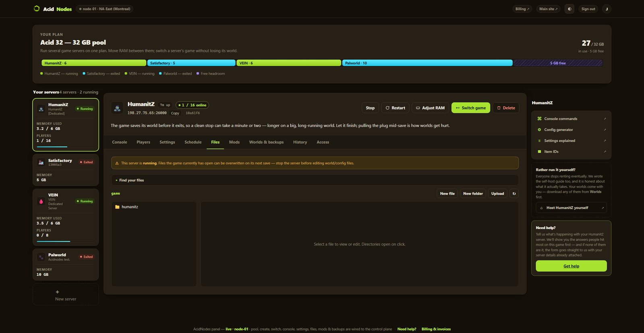Click the refresh files icon button

point(514,194)
